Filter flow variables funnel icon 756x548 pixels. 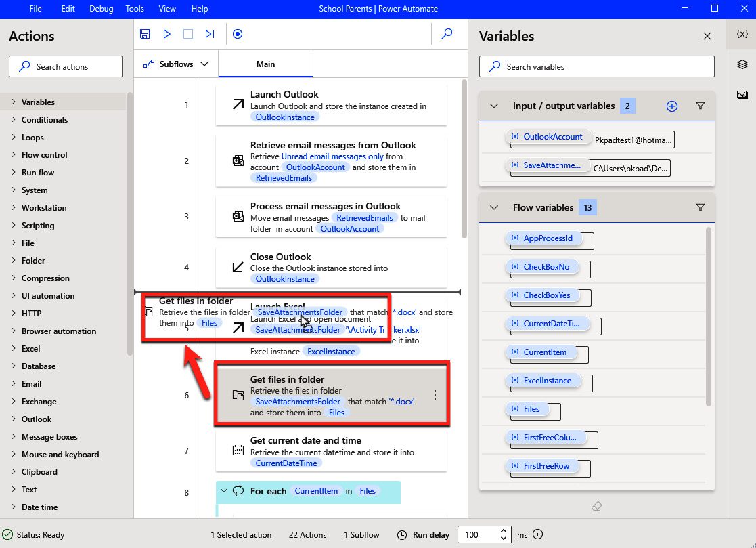coord(700,207)
